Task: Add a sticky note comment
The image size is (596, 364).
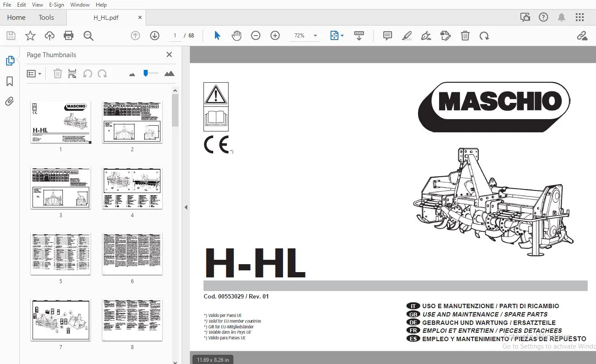Action: 388,36
